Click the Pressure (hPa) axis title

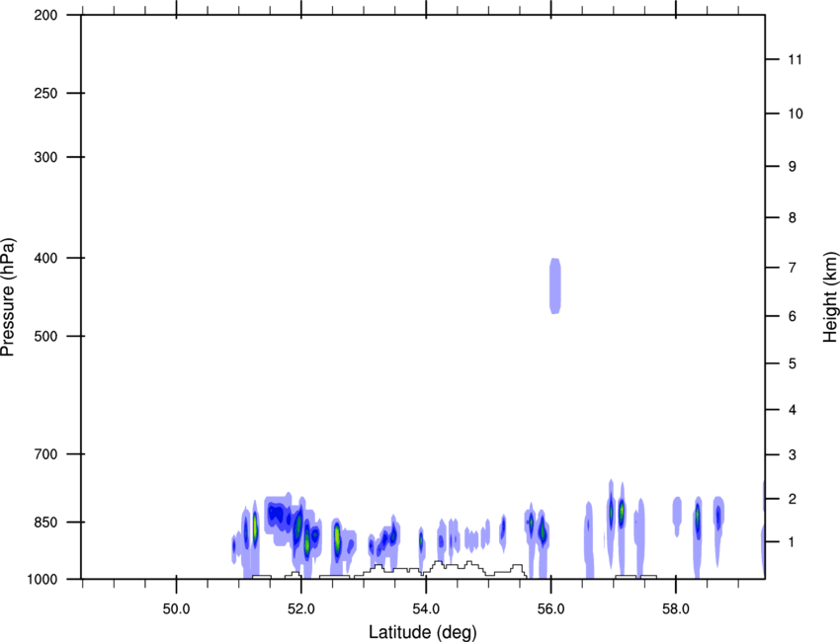coord(8,297)
